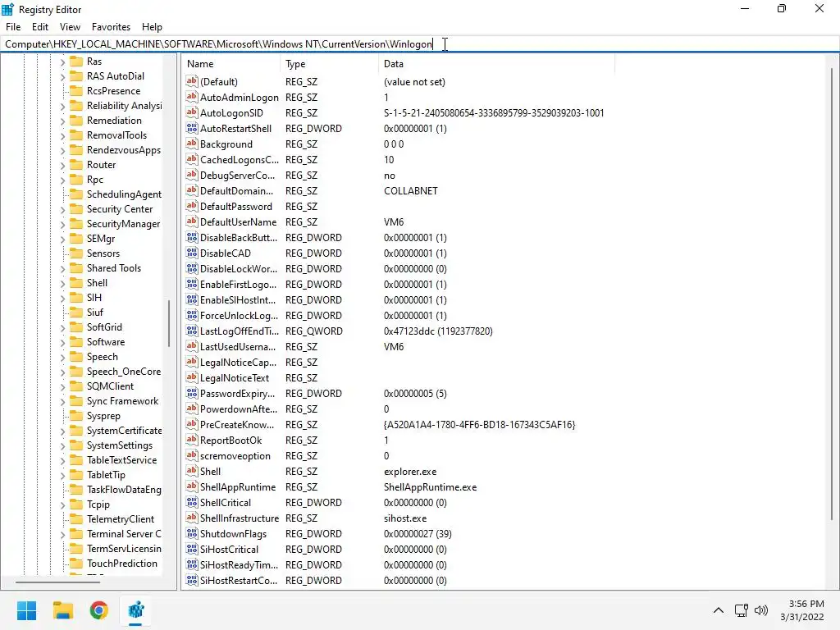Click the LastLogOffEndTi... QWORD value icon
Image resolution: width=840 pixels, height=630 pixels.
click(191, 331)
